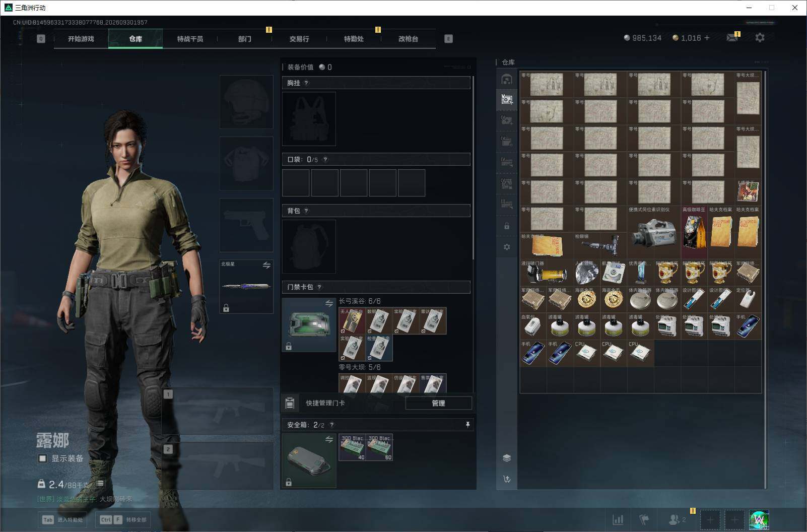Screen dimensions: 807x532
Task: Go to the 交易行 tab
Action: click(299, 39)
